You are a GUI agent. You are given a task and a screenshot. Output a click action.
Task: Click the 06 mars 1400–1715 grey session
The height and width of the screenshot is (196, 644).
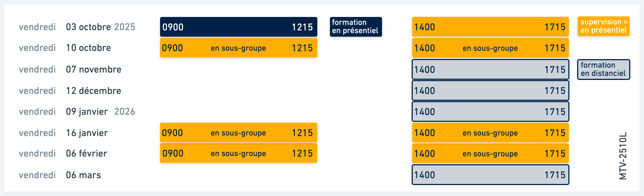pyautogui.click(x=490, y=175)
